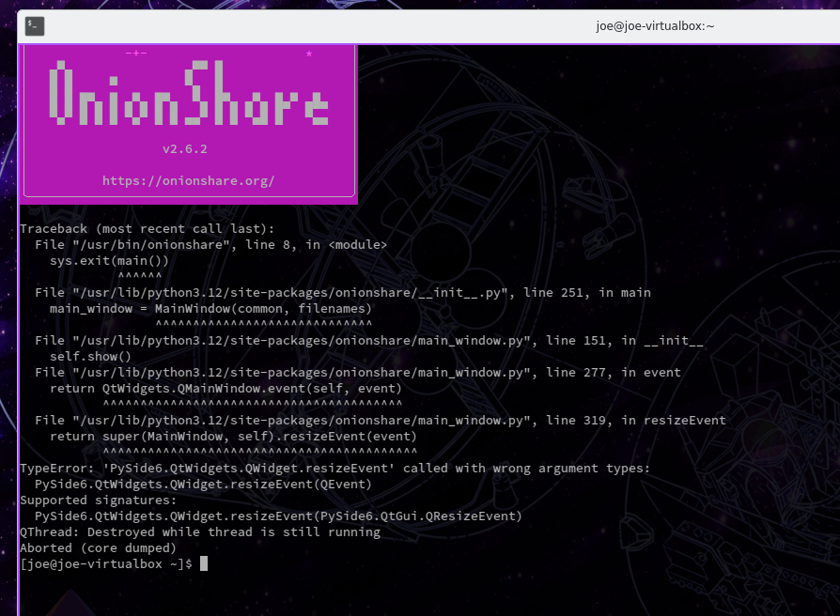Click 'return super(MainWindow, self).resizeEvent(event)' line
The width and height of the screenshot is (840, 616).
(233, 437)
